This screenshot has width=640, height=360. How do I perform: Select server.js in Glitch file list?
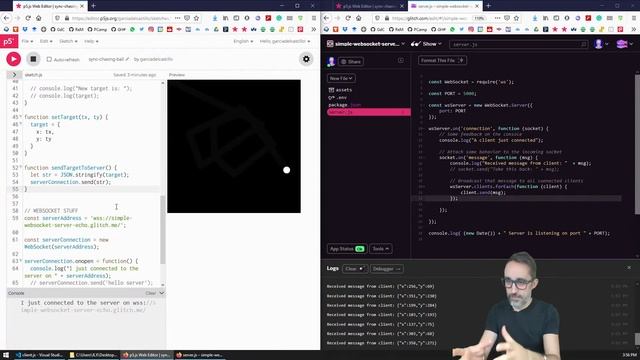pyautogui.click(x=369, y=112)
